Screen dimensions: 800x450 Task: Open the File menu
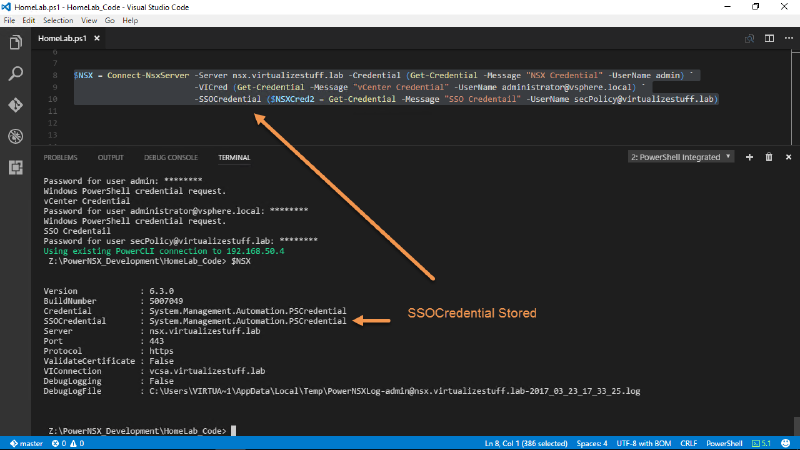point(9,20)
